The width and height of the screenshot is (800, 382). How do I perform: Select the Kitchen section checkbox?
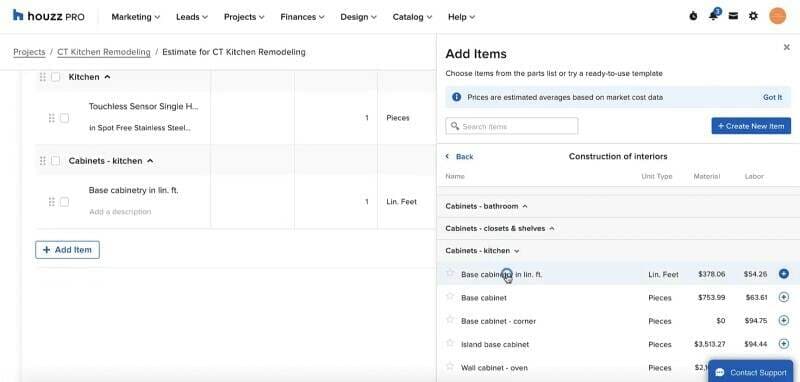point(56,77)
